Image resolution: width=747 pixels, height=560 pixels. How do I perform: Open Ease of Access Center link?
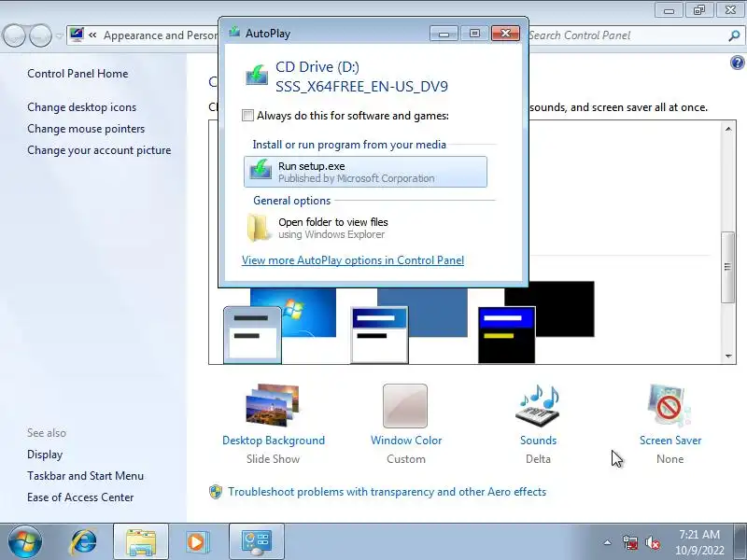(80, 497)
